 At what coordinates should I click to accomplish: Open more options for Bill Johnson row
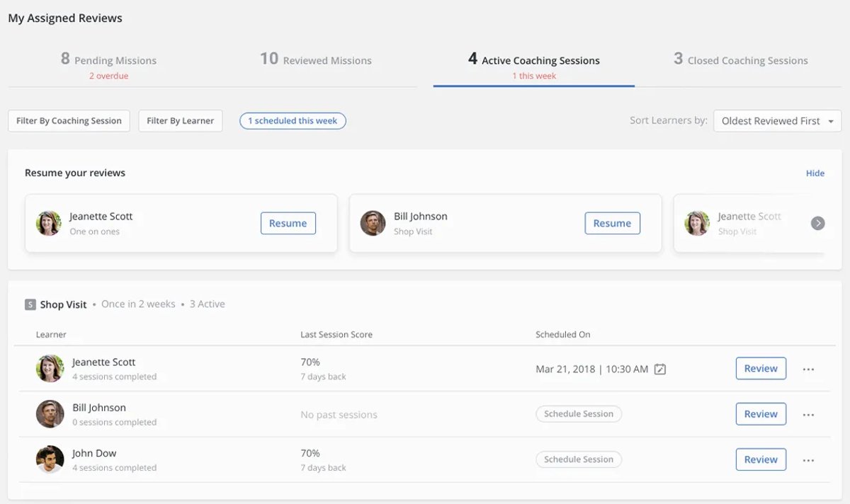[808, 415]
